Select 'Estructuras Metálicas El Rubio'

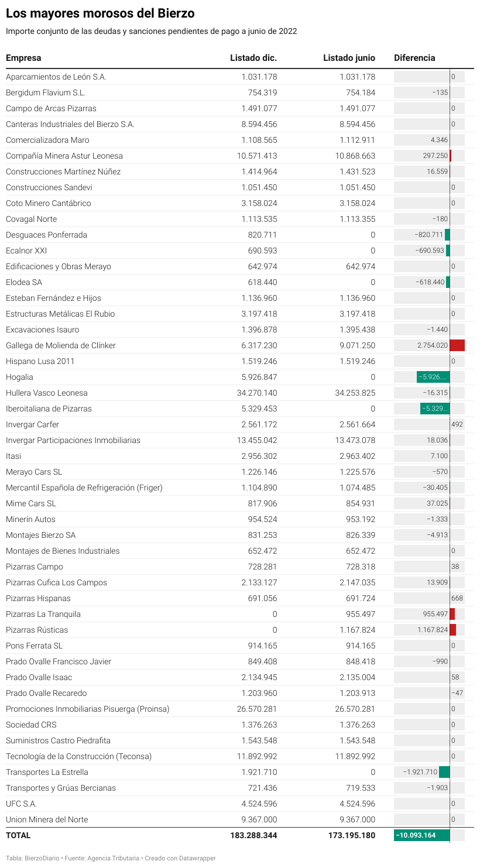pos(60,314)
